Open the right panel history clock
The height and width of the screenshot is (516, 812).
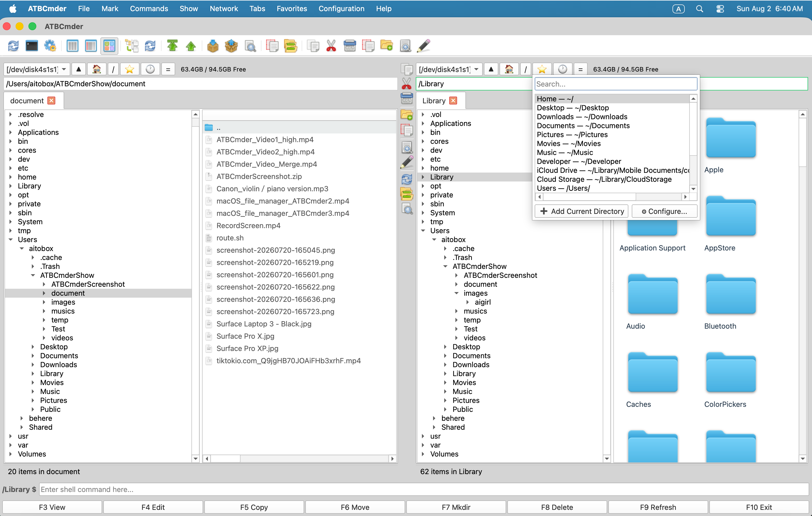[563, 69]
